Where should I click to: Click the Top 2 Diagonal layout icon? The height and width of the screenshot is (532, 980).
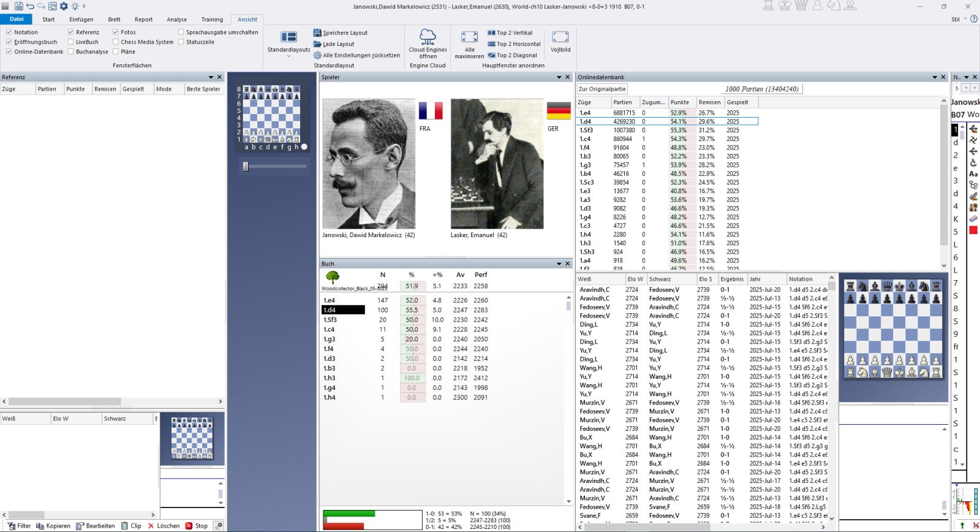point(492,55)
